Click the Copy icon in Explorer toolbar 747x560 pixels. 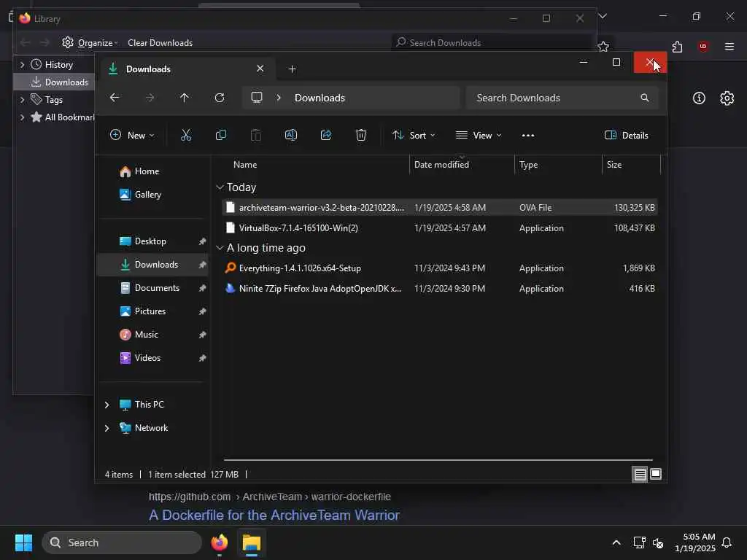point(220,135)
